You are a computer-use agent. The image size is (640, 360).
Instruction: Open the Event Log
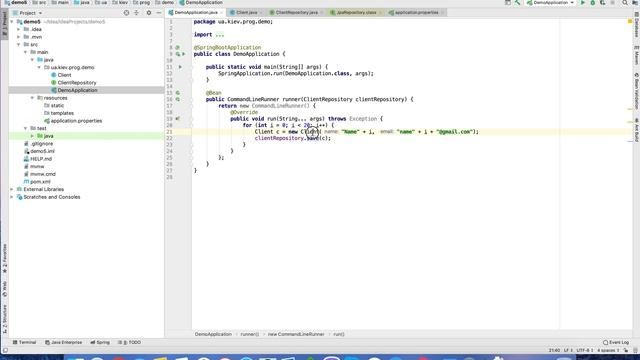[x=616, y=342]
